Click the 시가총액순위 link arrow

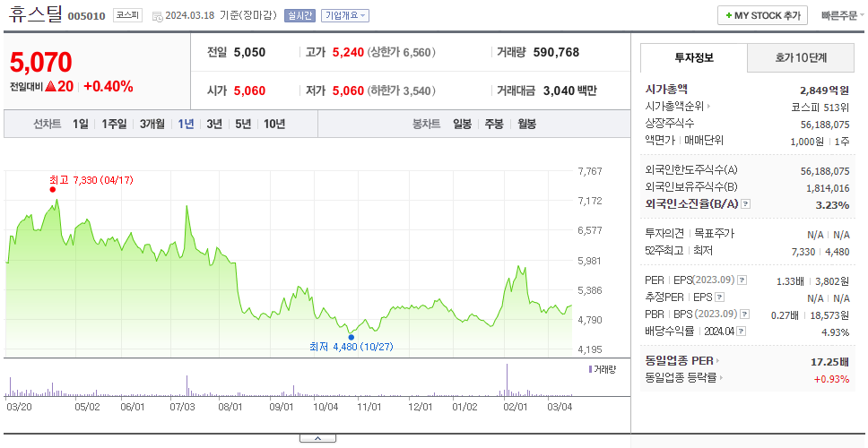tap(708, 107)
